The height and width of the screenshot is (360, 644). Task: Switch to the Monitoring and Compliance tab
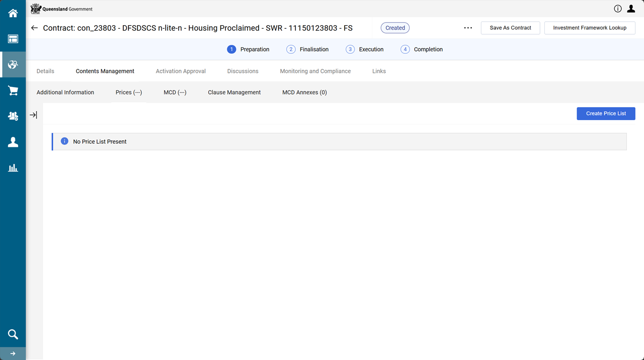315,71
